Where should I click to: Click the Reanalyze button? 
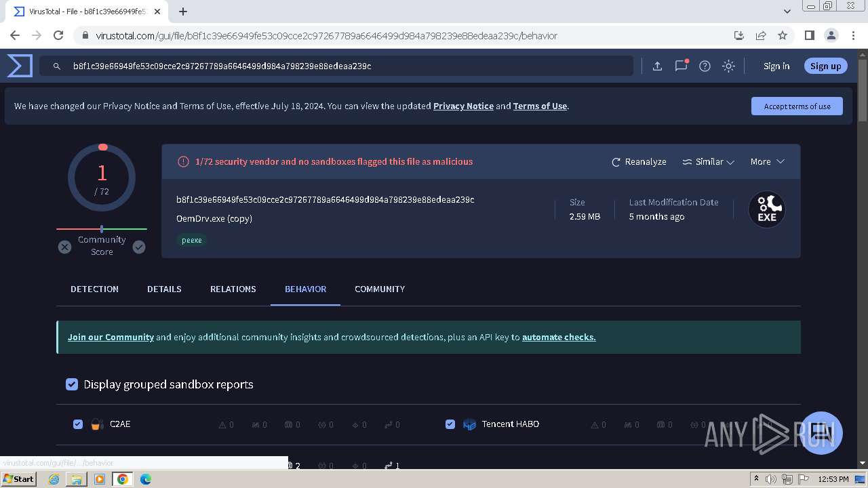[x=639, y=162]
